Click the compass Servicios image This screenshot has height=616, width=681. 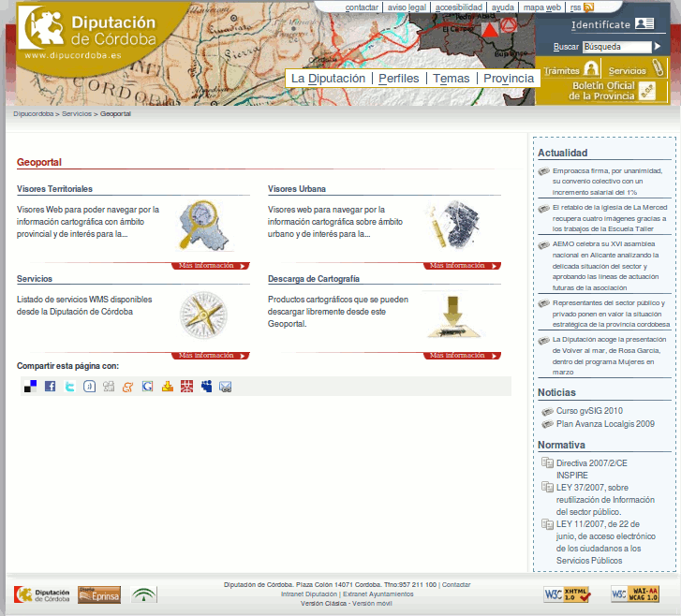pos(203,315)
